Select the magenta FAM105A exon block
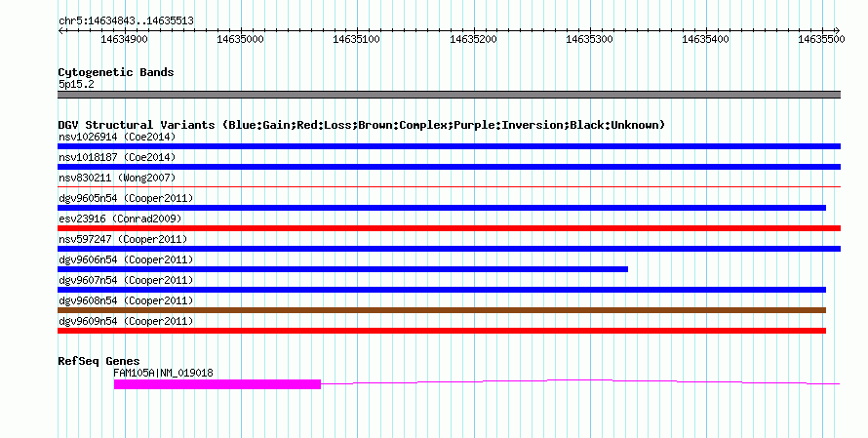Viewport: 868px width, 438px height. 217,384
